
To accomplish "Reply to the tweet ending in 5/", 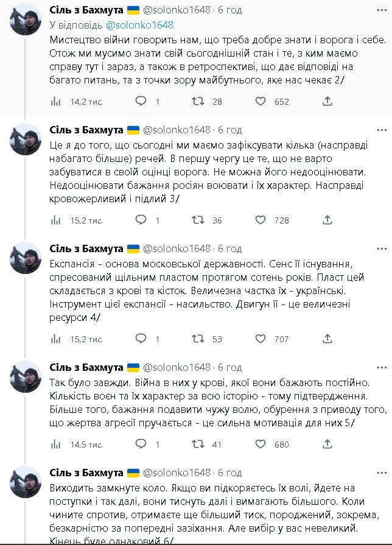I will [141, 445].
